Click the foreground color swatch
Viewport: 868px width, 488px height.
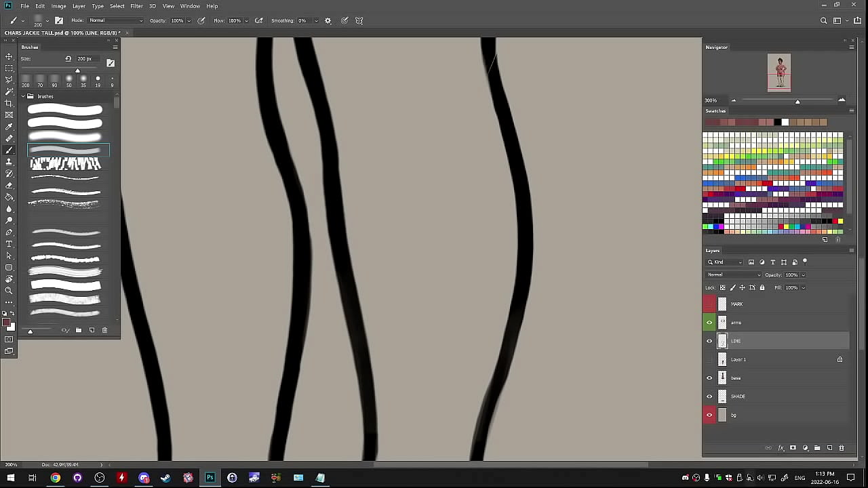6,323
